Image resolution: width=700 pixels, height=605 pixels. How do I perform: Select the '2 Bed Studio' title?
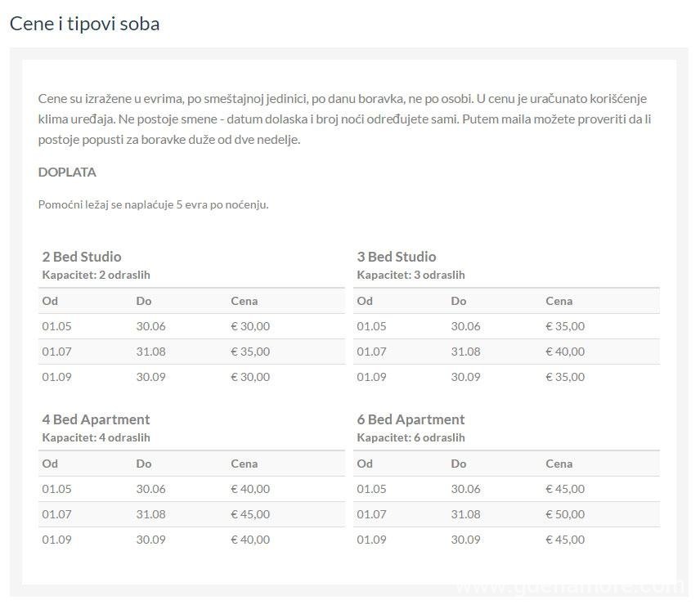coord(82,257)
